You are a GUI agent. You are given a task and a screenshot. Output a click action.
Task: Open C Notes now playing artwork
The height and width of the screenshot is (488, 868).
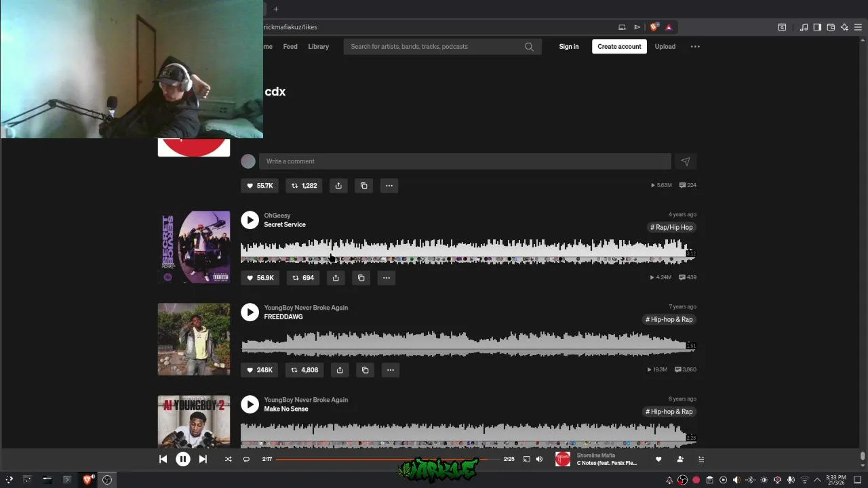tap(563, 459)
